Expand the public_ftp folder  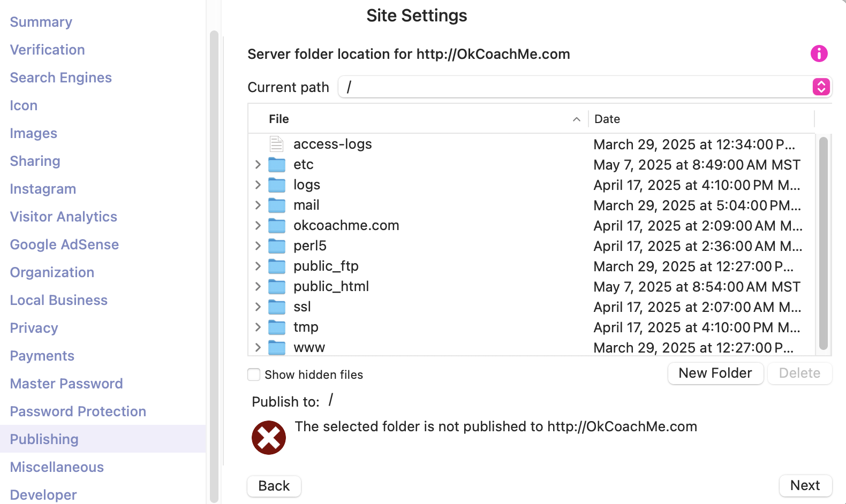[258, 266]
